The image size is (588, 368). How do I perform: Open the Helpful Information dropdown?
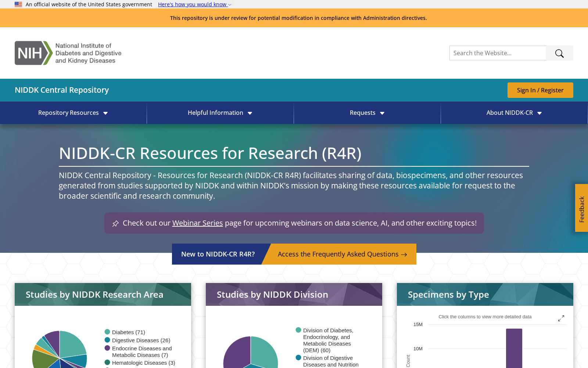pos(220,113)
